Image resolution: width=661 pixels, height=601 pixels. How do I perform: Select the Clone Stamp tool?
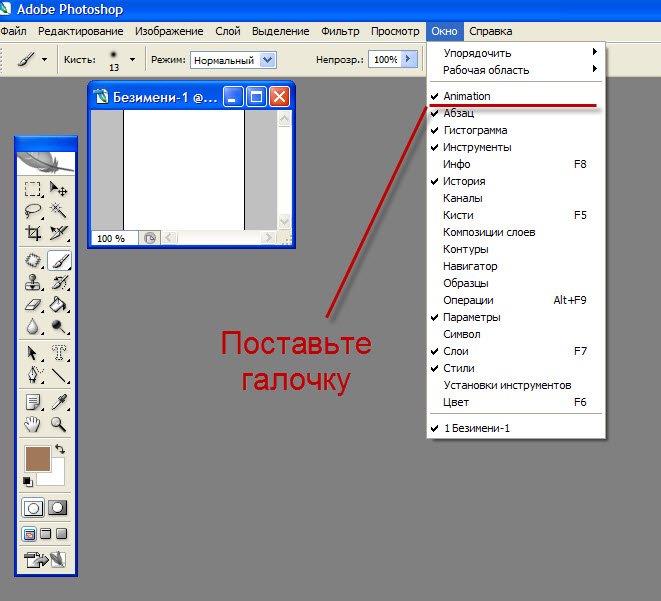pos(33,282)
